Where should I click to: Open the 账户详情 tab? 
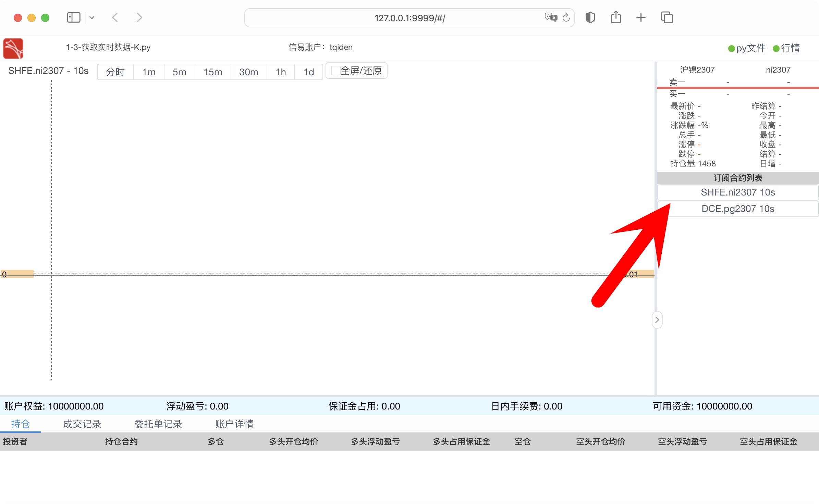tap(234, 424)
